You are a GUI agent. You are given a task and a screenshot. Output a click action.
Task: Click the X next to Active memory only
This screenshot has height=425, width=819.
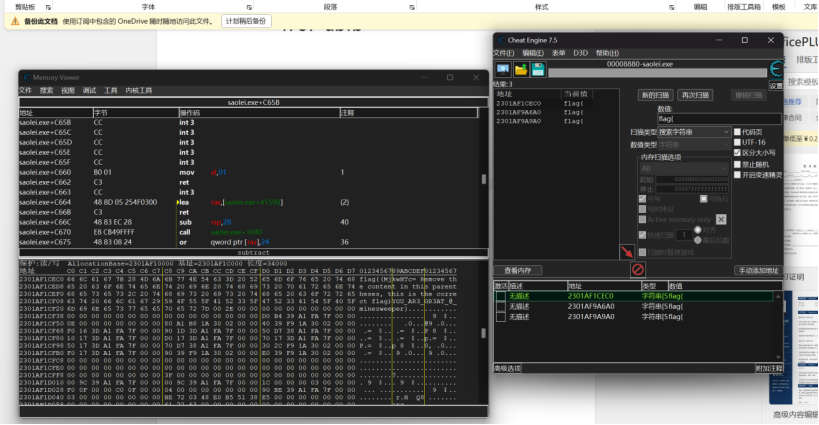(x=721, y=219)
